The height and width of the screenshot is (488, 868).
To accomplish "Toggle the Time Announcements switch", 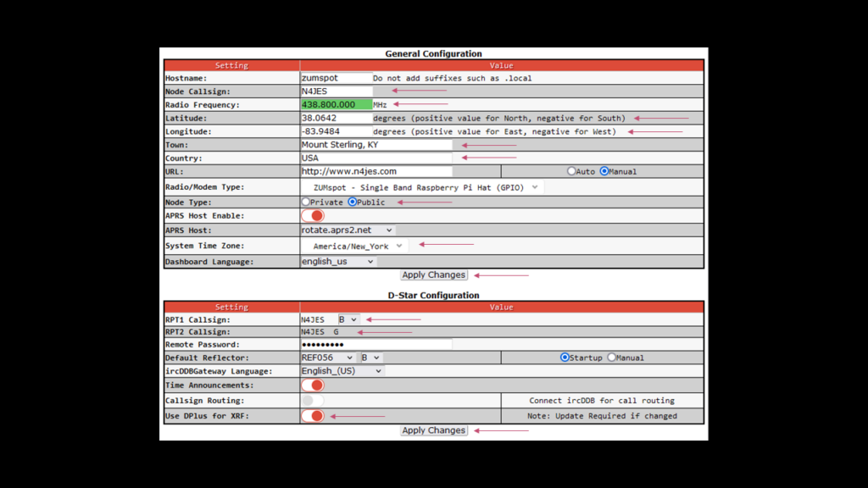I will tap(313, 385).
